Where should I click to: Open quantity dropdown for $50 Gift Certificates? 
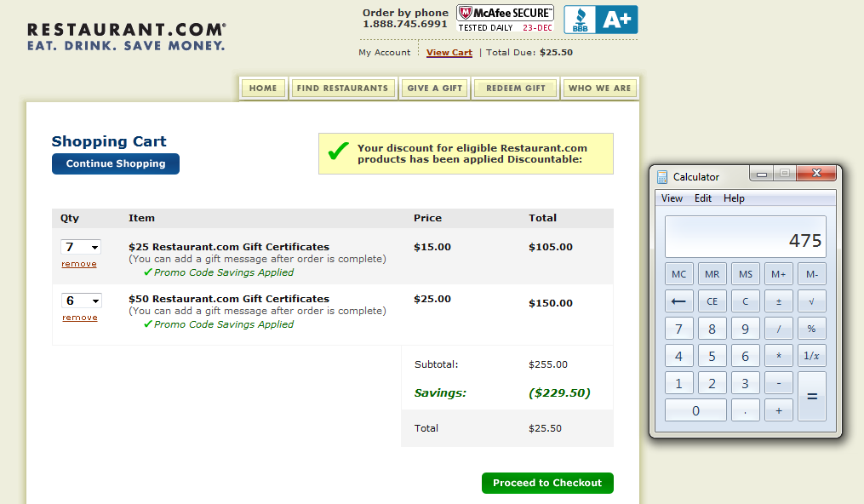pyautogui.click(x=81, y=301)
